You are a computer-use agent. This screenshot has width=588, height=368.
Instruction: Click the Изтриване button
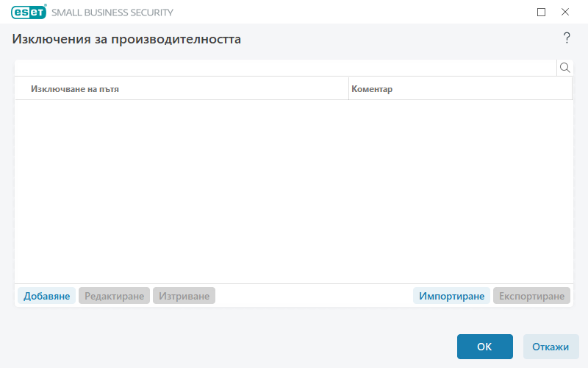pos(184,296)
